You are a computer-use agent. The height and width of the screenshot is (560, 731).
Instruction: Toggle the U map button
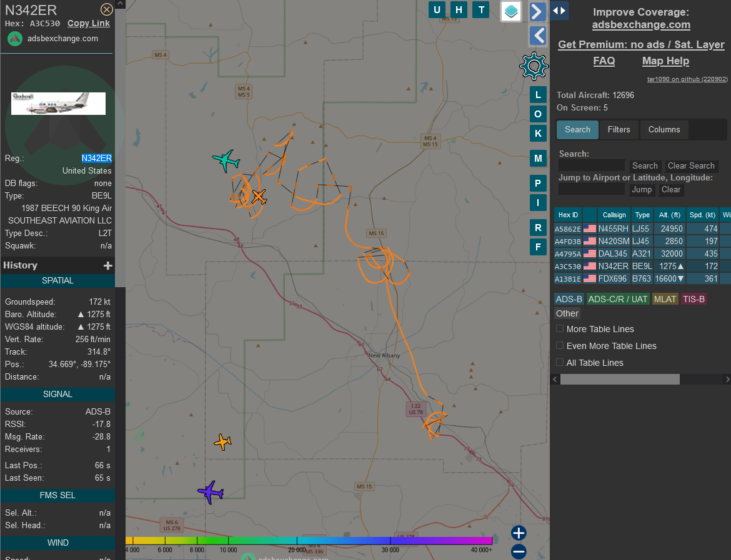(x=437, y=10)
